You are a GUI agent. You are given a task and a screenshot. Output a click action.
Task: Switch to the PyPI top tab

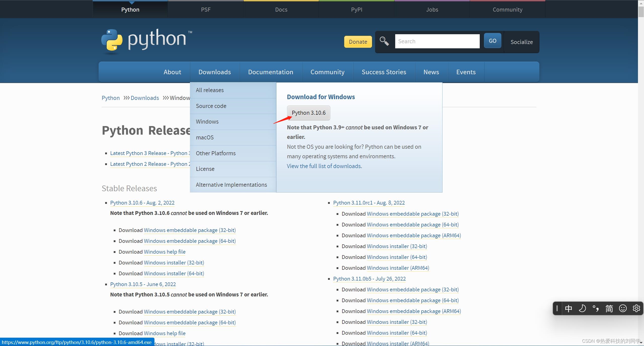pyautogui.click(x=357, y=10)
